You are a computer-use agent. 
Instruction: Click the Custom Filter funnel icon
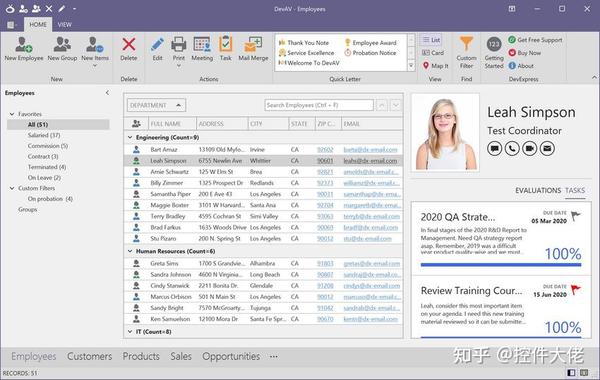[466, 44]
